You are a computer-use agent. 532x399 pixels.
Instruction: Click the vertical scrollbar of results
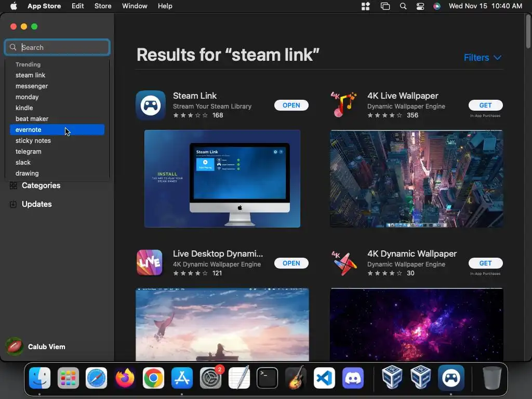click(x=528, y=31)
